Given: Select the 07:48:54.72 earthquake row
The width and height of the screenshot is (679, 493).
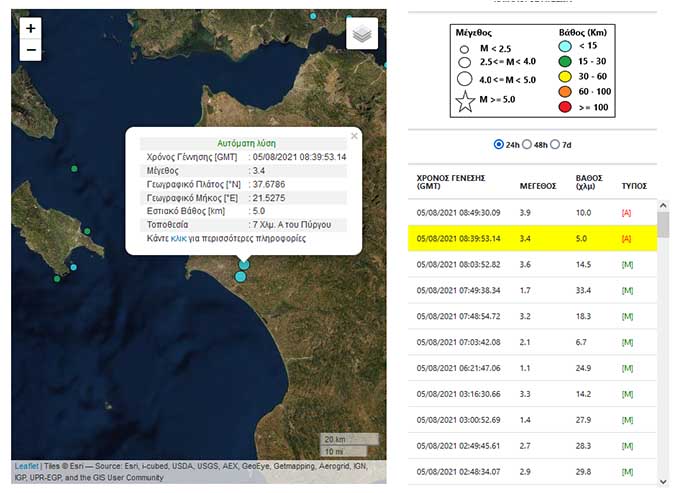Looking at the screenshot, I should 532,316.
